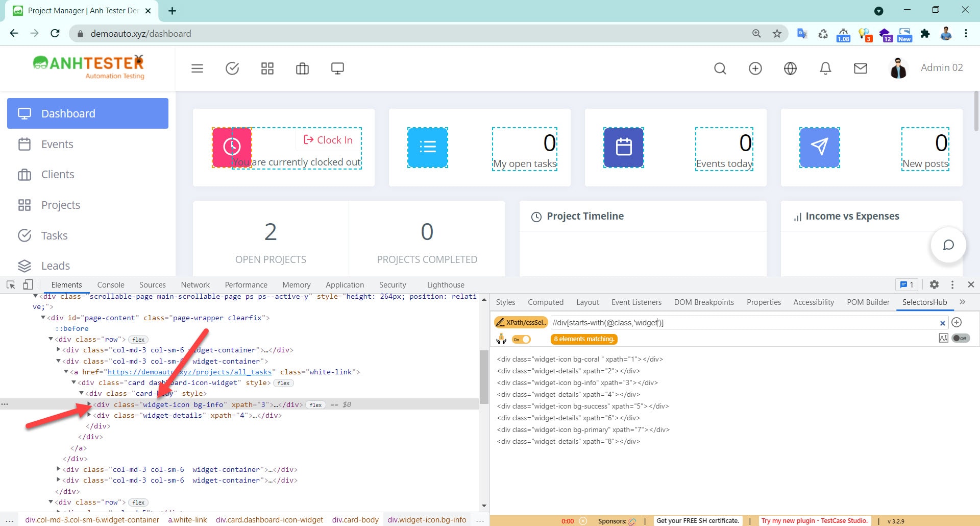Open the Admin 02 profile menu
This screenshot has width=980, height=526.
[x=926, y=68]
